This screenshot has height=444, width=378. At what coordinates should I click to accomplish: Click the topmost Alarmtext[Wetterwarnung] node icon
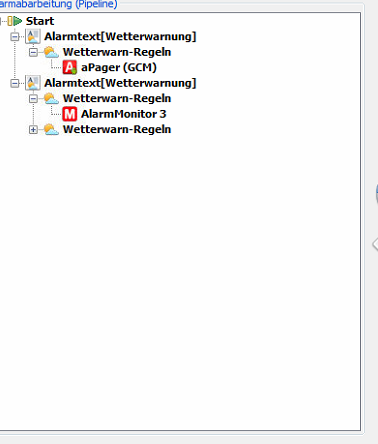pos(33,36)
